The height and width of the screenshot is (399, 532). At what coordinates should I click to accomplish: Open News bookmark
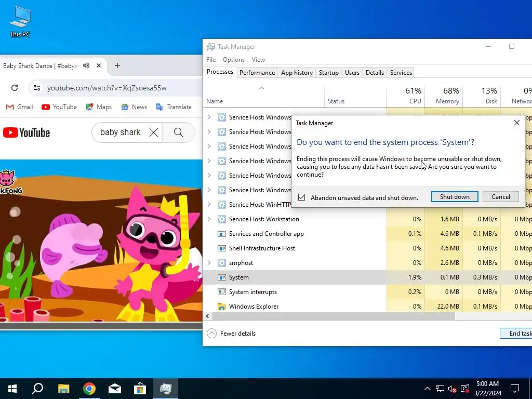(134, 107)
